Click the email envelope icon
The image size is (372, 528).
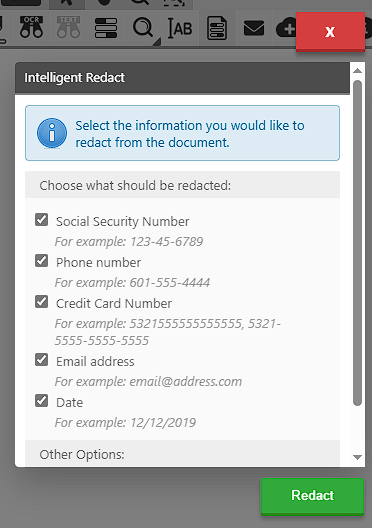(254, 28)
